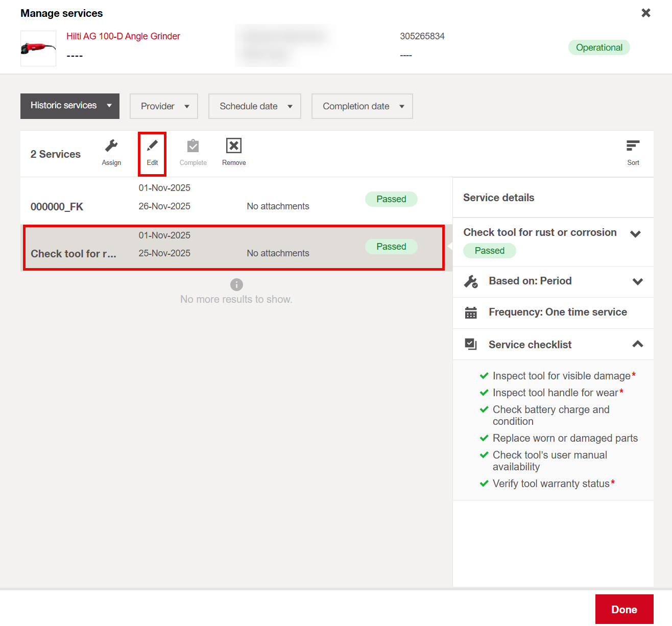
Task: Click the angle grinder thumbnail image
Action: pyautogui.click(x=38, y=49)
